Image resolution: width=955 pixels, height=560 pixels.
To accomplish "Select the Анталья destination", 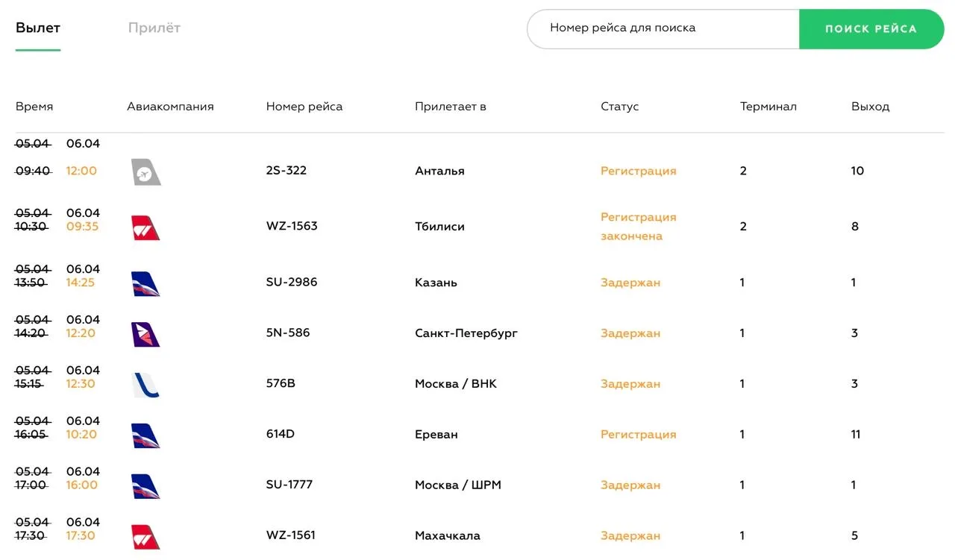I will tap(439, 171).
